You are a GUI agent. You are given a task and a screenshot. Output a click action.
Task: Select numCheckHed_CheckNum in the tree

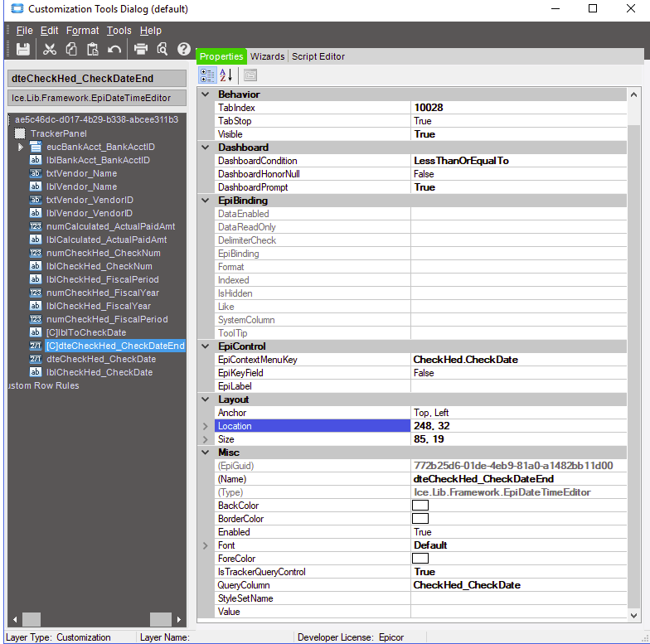[104, 253]
